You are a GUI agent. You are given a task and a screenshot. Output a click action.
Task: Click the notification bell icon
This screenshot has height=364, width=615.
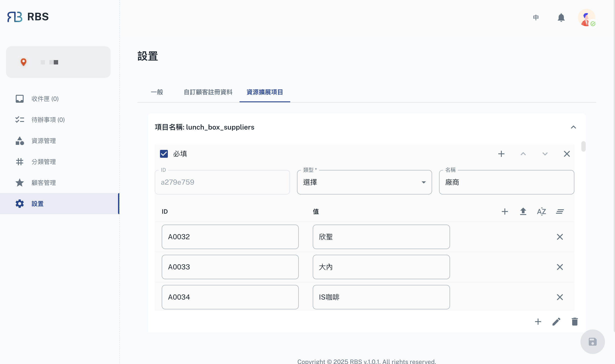coord(561,17)
